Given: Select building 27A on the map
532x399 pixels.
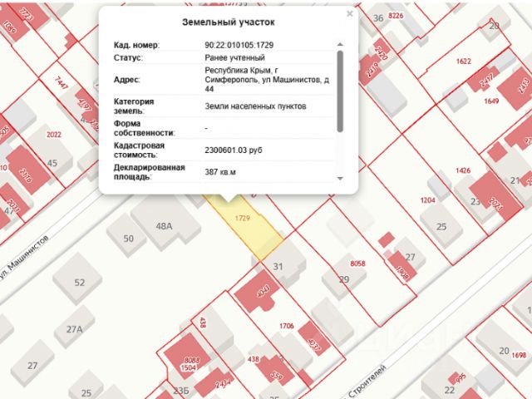Looking at the screenshot, I should click(x=74, y=327).
